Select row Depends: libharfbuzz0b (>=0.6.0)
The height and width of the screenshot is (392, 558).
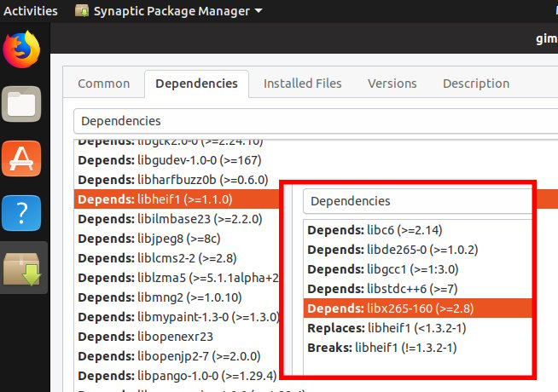coord(177,180)
